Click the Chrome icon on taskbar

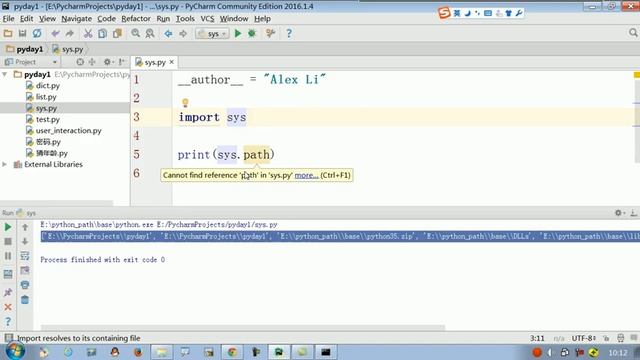(232, 352)
